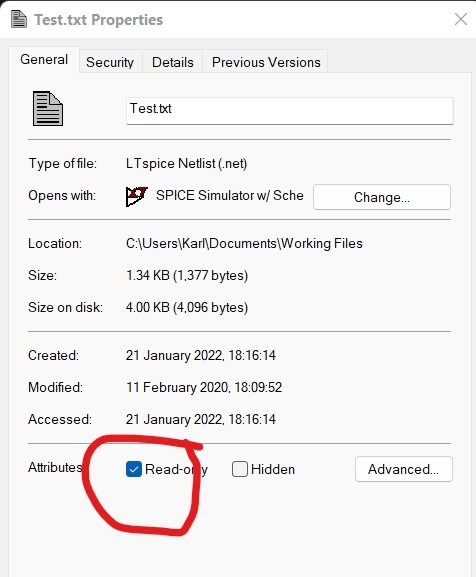Click the LTspice Netlist (.net) file type text

click(x=187, y=163)
